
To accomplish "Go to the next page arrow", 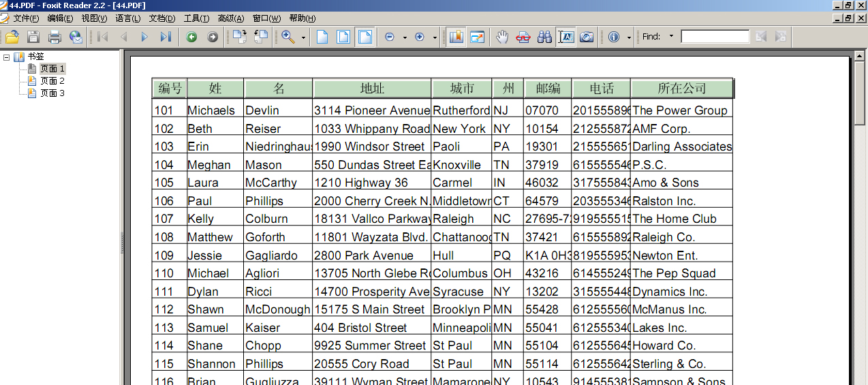I will [x=144, y=37].
